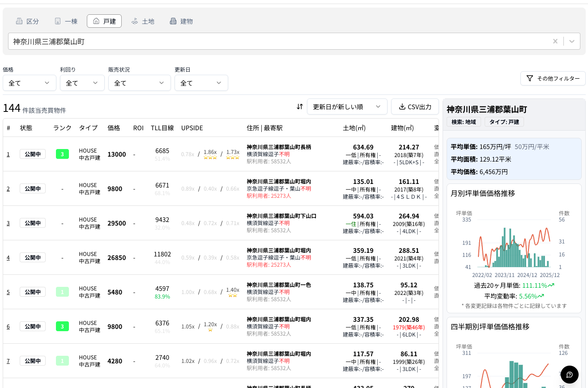
Task: Open the chat help bubble icon
Action: (x=569, y=375)
